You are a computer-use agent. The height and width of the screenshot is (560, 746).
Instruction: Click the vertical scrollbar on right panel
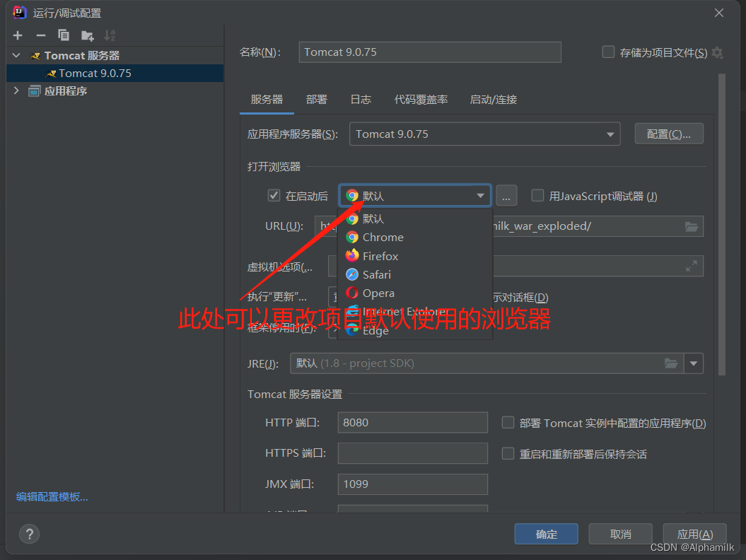tap(722, 225)
